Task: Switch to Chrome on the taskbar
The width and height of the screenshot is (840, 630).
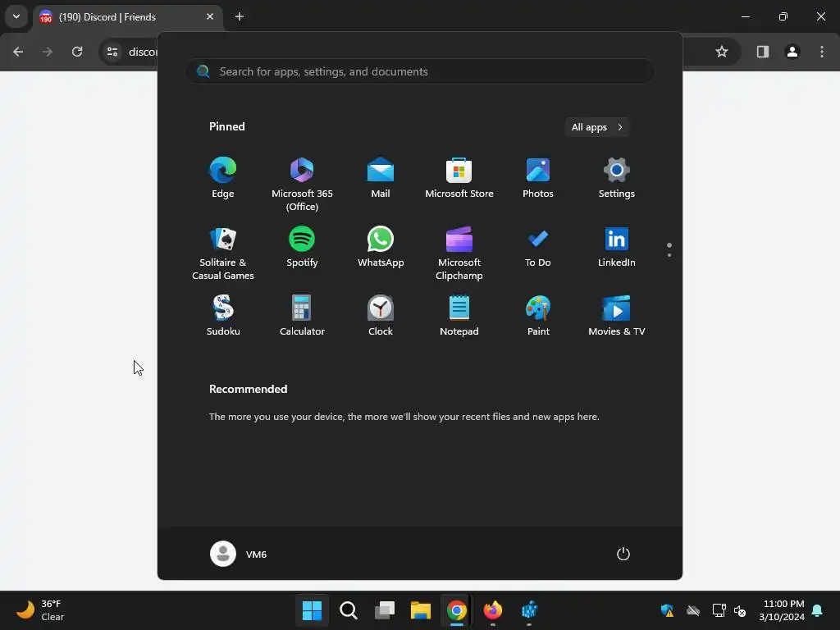Action: pos(456,610)
